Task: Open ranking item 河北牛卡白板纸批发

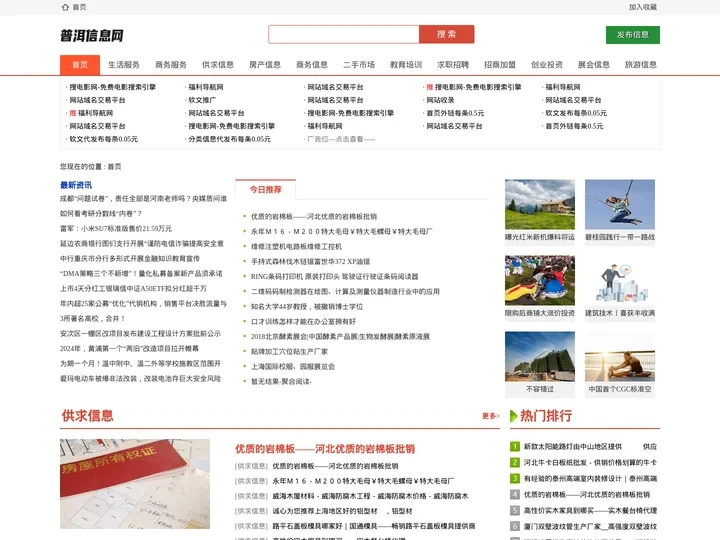Action: pos(590,462)
